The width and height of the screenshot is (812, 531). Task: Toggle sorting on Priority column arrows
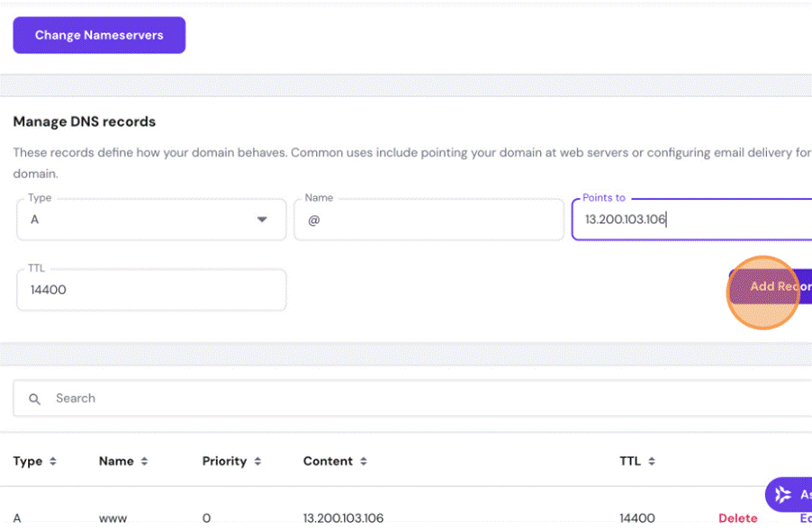point(257,462)
